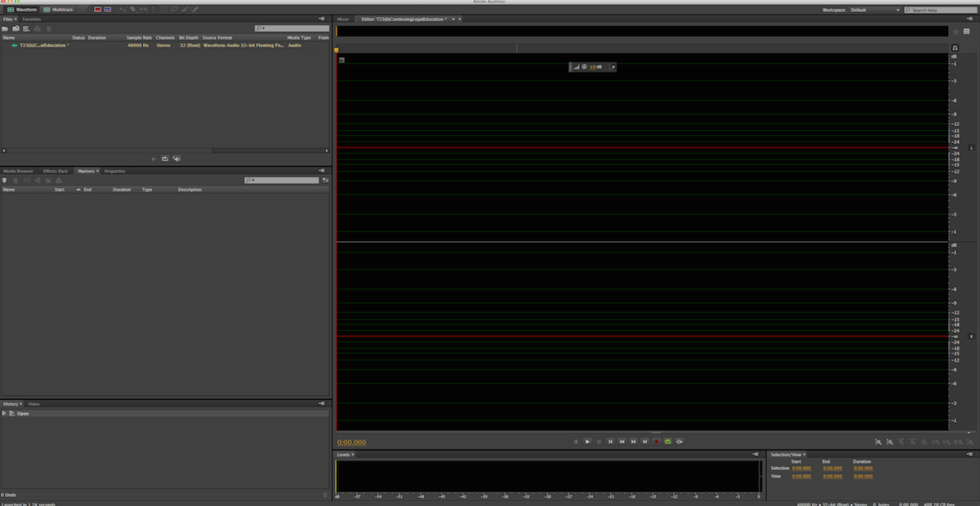Toggle the left channel L enable button

[971, 148]
